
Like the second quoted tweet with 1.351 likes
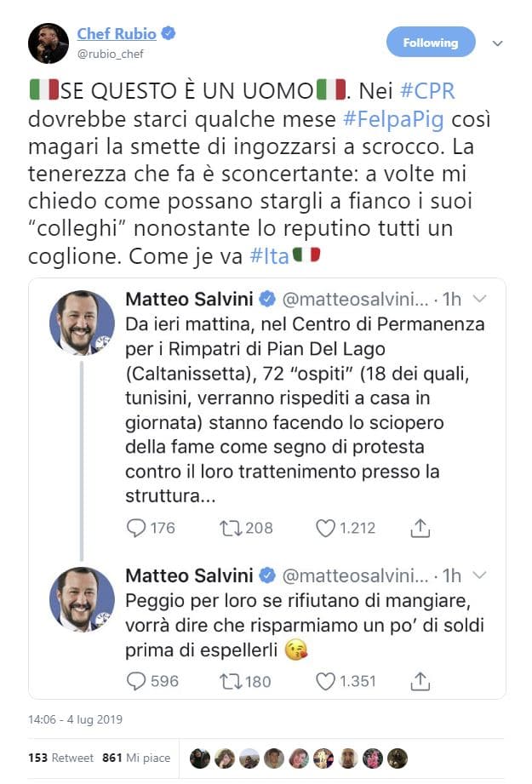[x=325, y=680]
